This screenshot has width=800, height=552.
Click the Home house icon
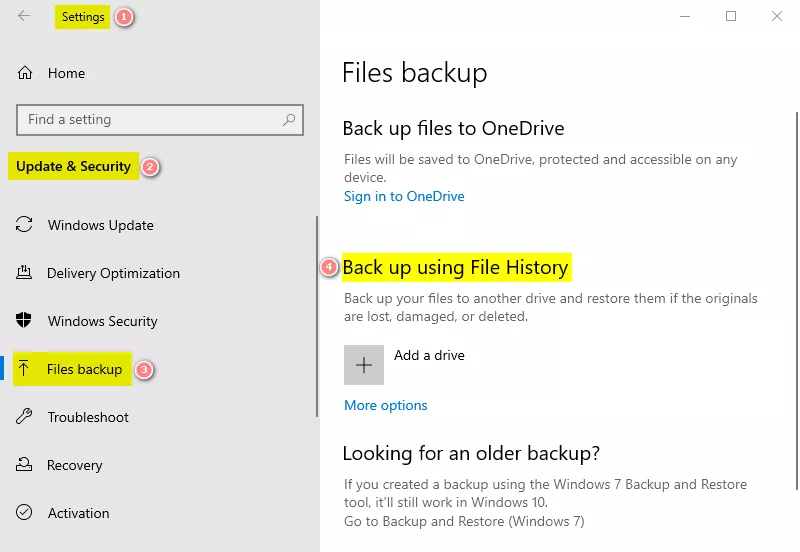[24, 73]
